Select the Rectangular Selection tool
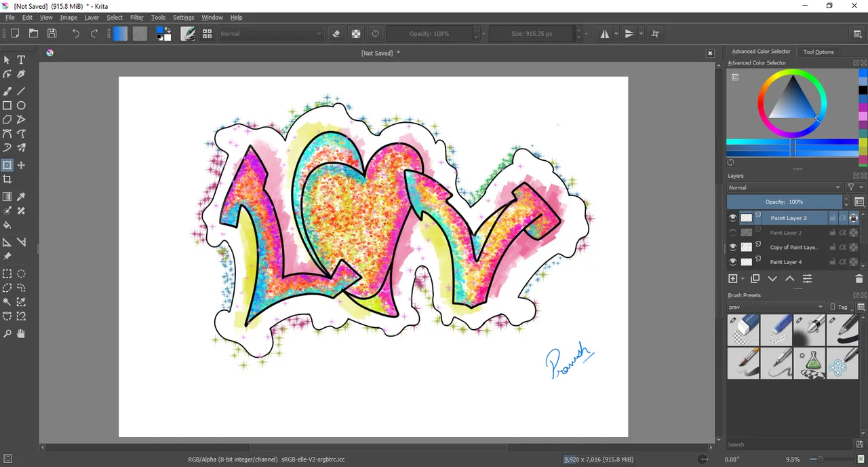This screenshot has height=467, width=868. [7, 274]
